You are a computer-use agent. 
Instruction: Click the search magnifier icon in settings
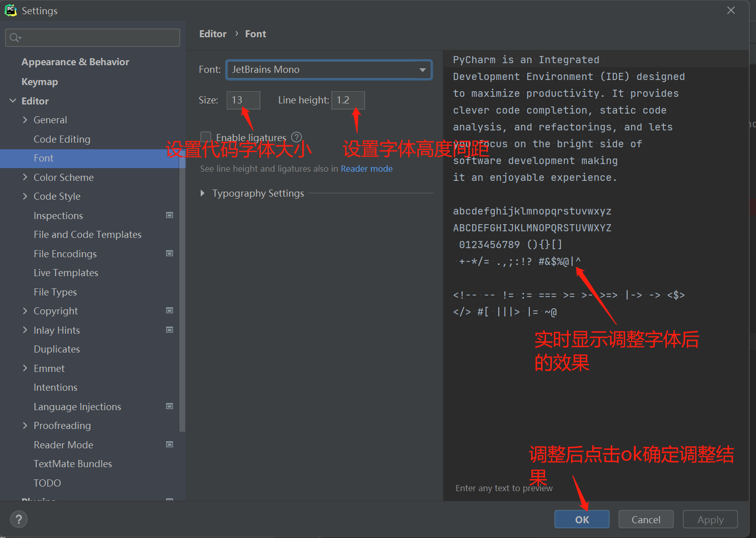[15, 38]
